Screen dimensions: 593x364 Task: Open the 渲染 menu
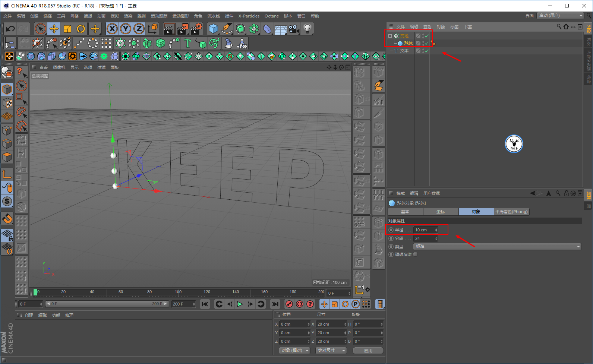coord(128,16)
